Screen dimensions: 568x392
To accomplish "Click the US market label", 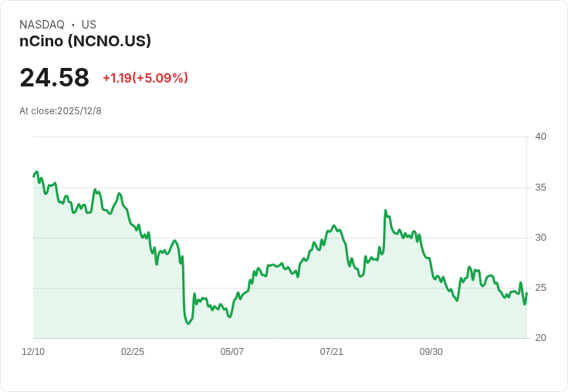I will pos(89,25).
